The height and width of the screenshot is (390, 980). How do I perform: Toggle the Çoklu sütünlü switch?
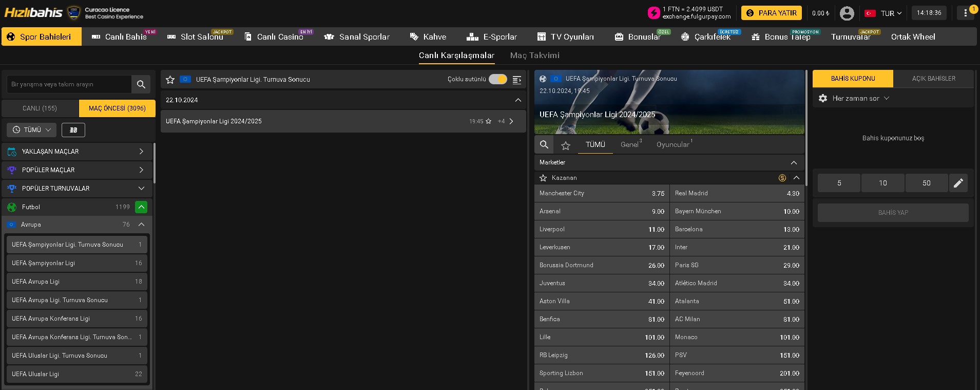tap(497, 79)
